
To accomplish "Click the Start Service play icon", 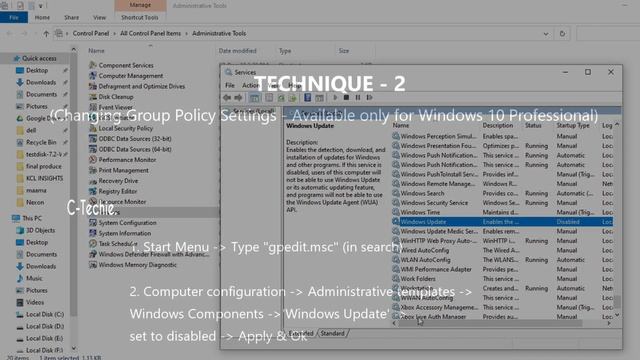I will (x=335, y=98).
